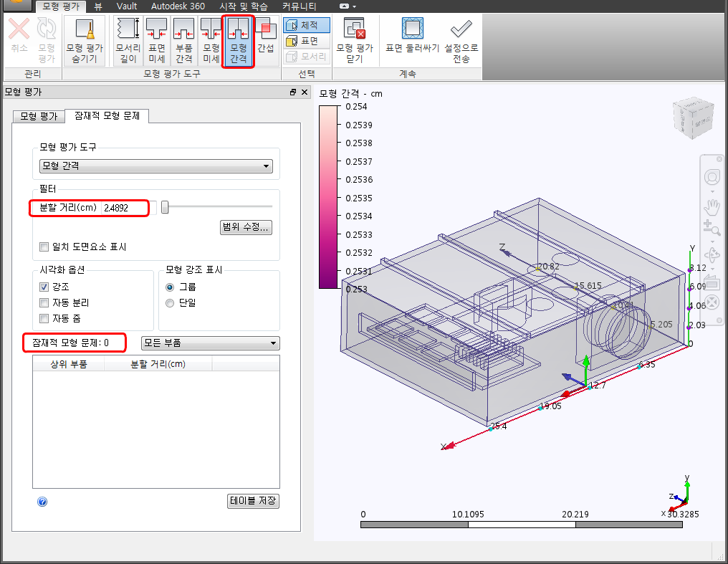Click the 모형 평가 refresh icon in the 관리 group
The width and height of the screenshot is (728, 564).
point(47,29)
